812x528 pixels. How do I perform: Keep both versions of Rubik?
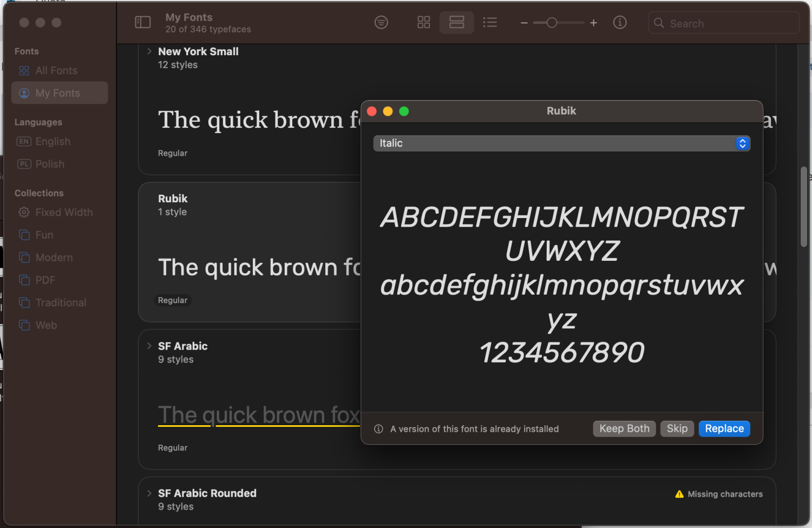(x=624, y=428)
